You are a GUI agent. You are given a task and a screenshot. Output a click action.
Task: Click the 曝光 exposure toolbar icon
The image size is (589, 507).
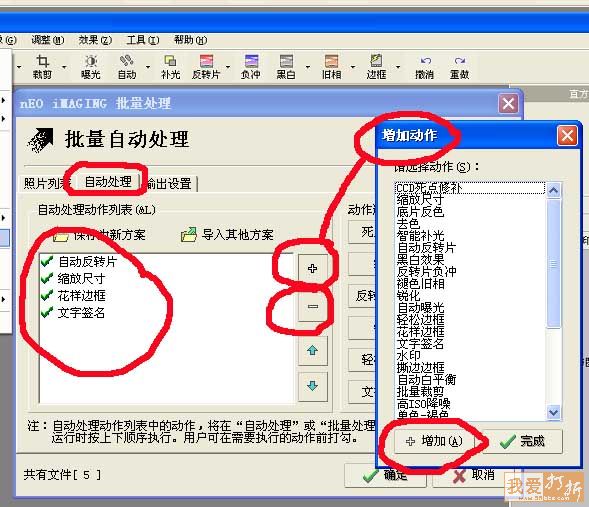pyautogui.click(x=91, y=66)
